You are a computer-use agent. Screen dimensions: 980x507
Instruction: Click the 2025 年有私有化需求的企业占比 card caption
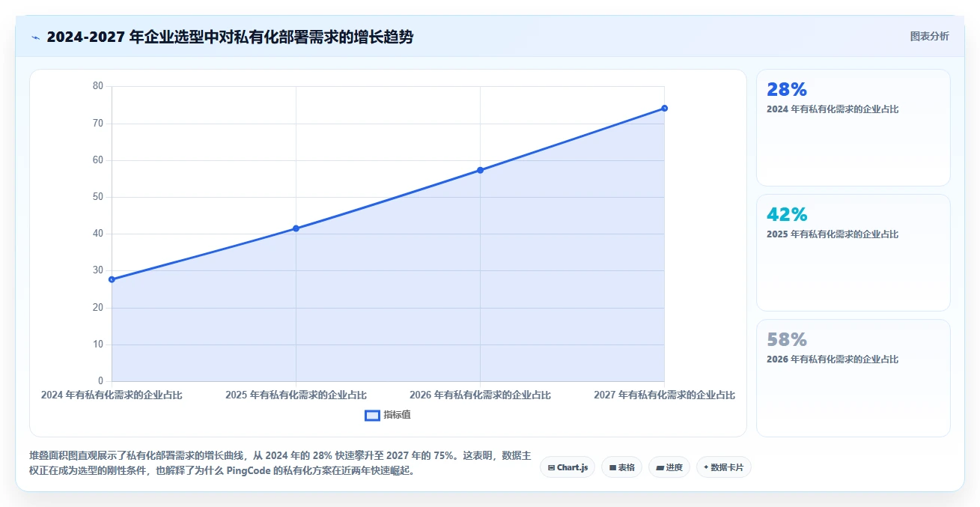tap(833, 234)
